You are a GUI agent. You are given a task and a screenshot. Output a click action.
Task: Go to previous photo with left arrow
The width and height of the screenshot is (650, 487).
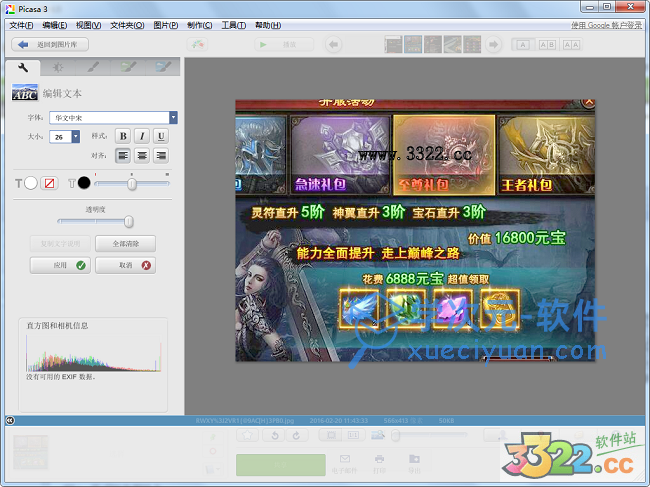point(333,44)
